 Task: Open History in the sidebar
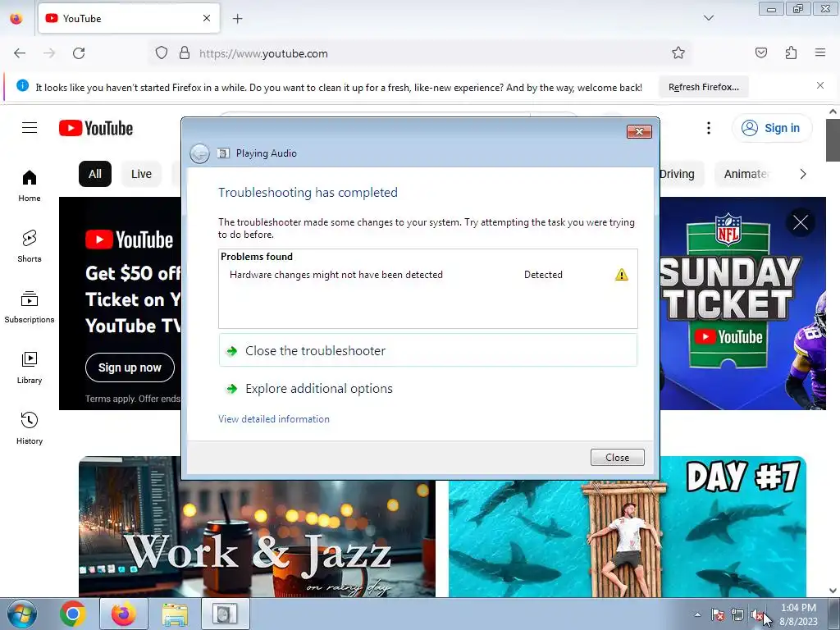(x=30, y=428)
